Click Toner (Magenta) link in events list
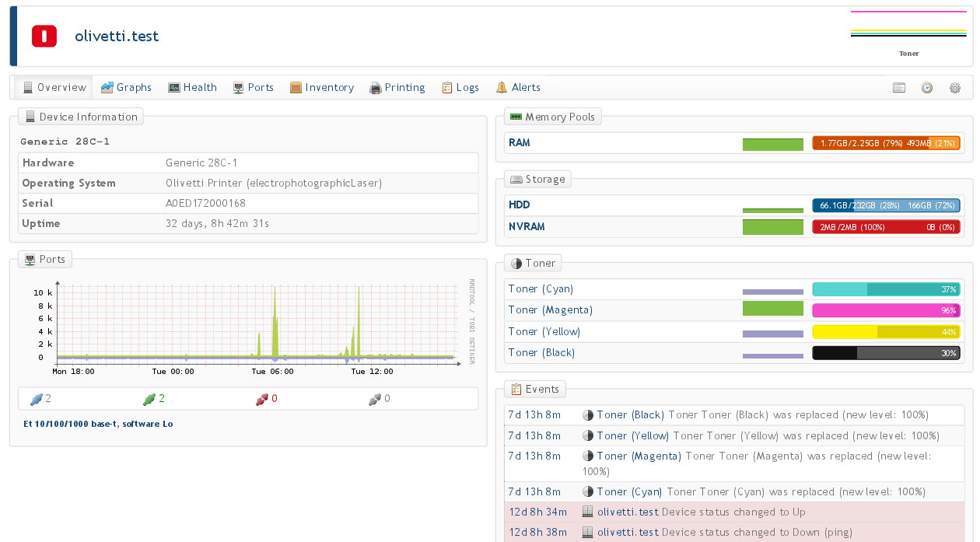Screen dimensions: 980x542 click(639, 456)
